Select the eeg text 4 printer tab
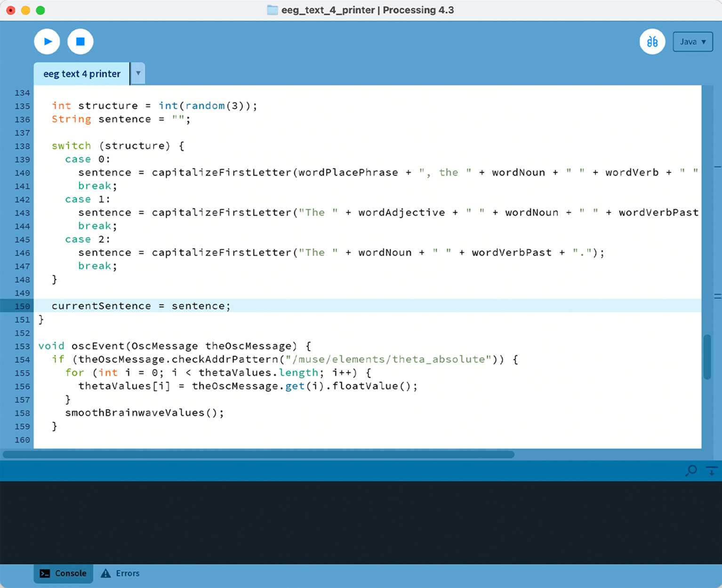722x588 pixels. pyautogui.click(x=82, y=74)
